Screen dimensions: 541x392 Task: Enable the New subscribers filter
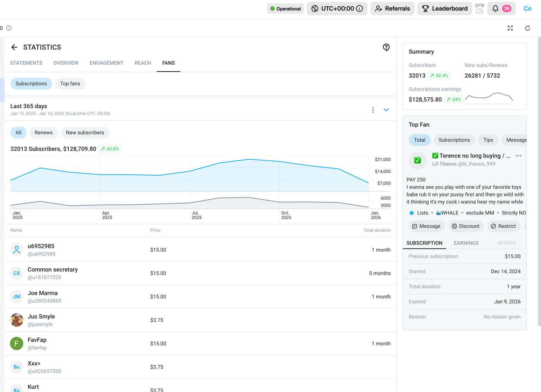click(85, 133)
